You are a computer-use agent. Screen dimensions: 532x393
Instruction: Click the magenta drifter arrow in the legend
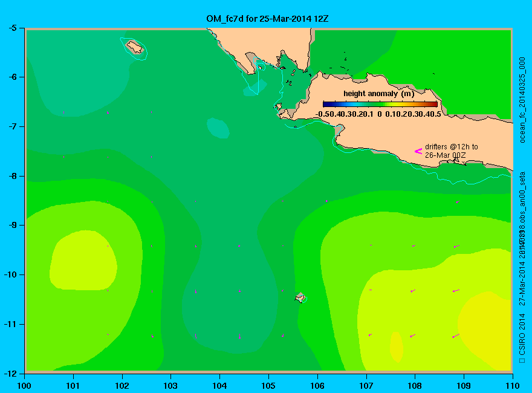(x=418, y=151)
